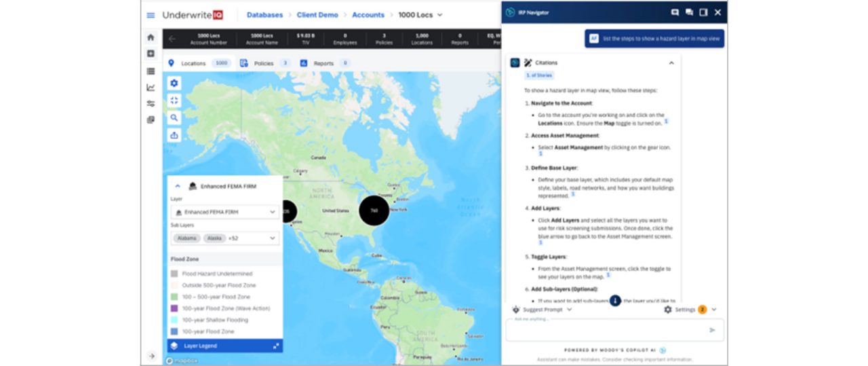Open chat history icon in IRP Navigator header
868x366 pixels.
click(x=689, y=12)
